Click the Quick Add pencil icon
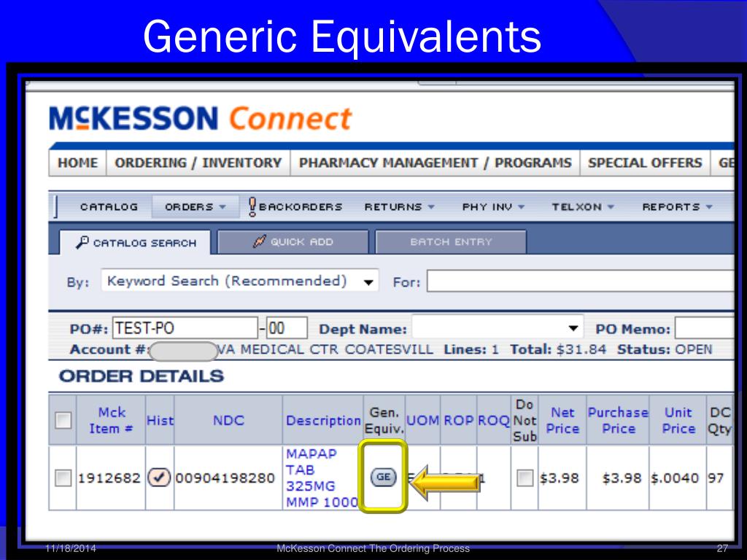 click(260, 241)
